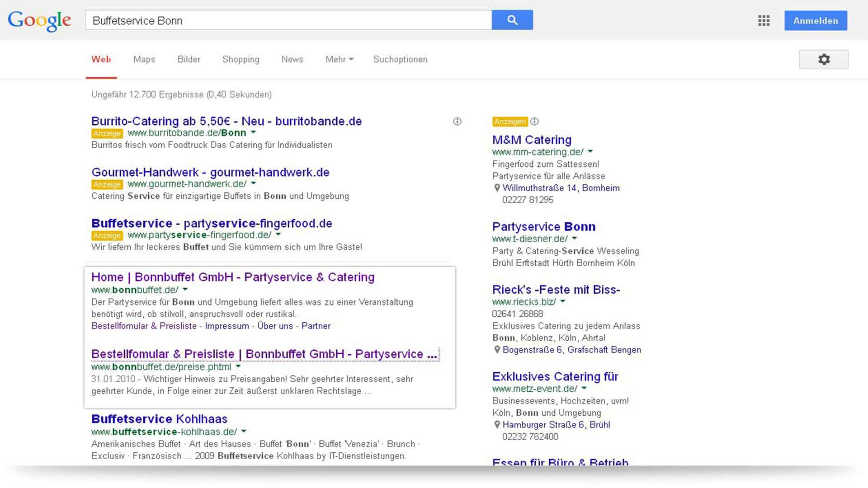Expand dropdown arrow next to www.mm-catering.de/
This screenshot has height=488, width=868.
coord(590,152)
